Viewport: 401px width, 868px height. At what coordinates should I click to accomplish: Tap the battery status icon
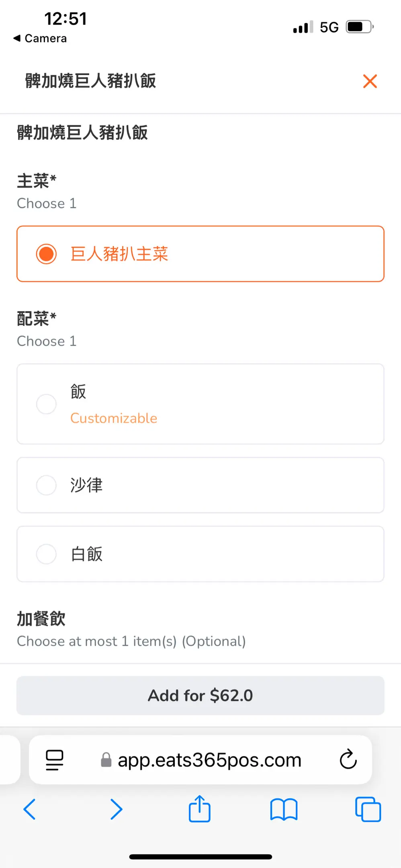click(x=360, y=27)
